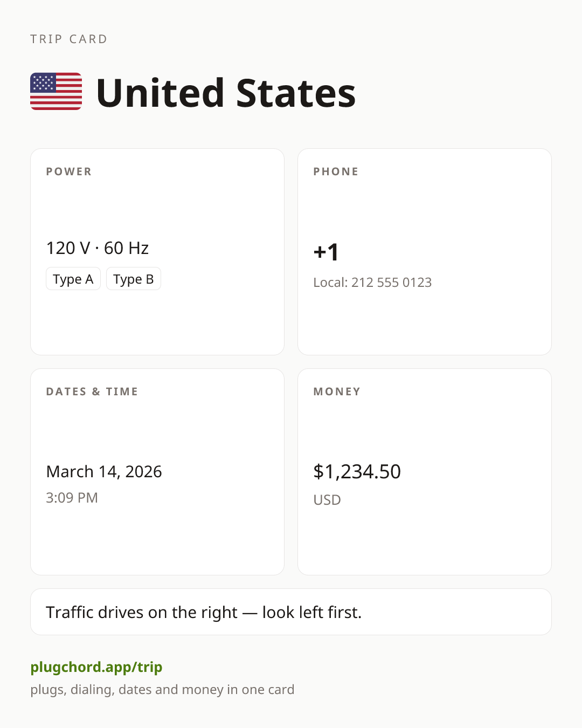Click the $1,234.50 amount

click(357, 472)
